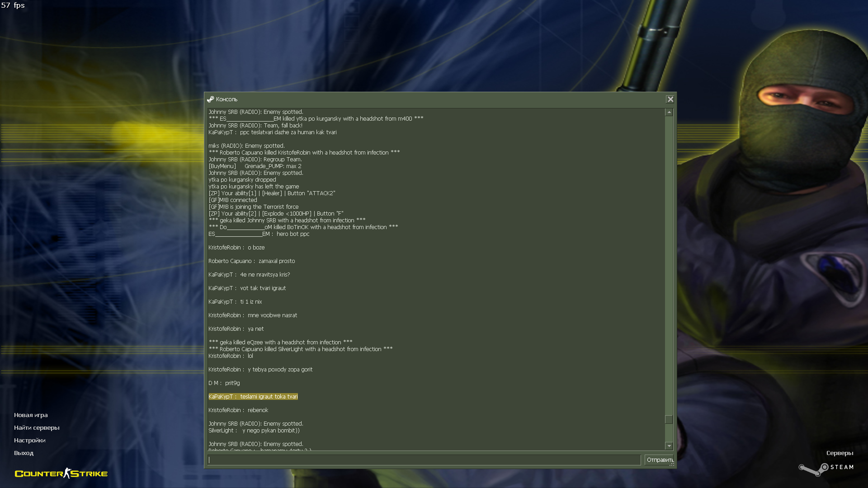868x488 pixels.
Task: Click the scrollbar up arrow in console
Action: 669,112
